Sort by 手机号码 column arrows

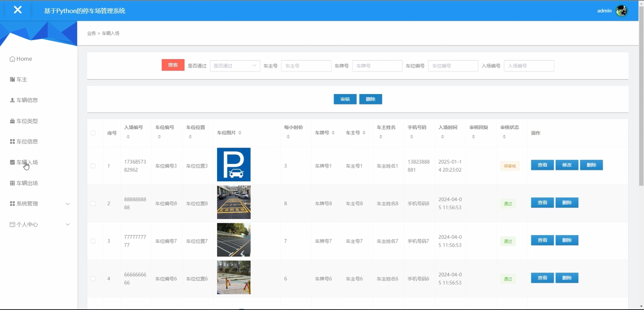click(412, 137)
